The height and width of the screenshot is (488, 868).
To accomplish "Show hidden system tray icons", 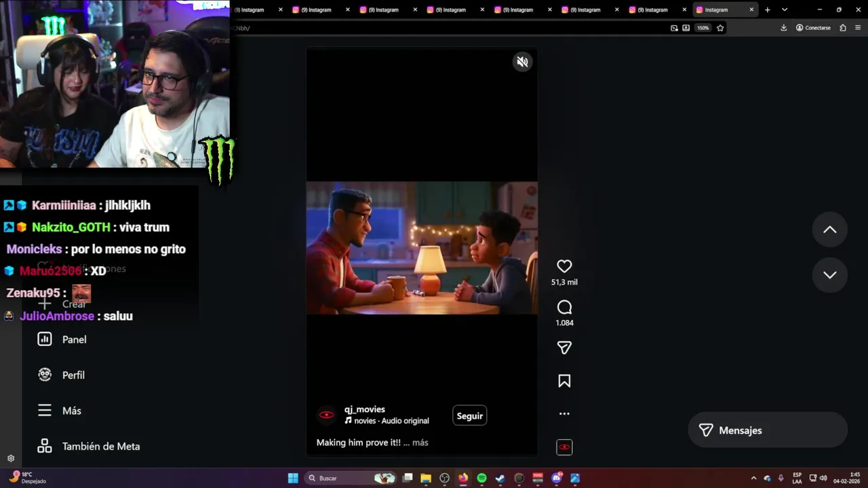I will 753,478.
